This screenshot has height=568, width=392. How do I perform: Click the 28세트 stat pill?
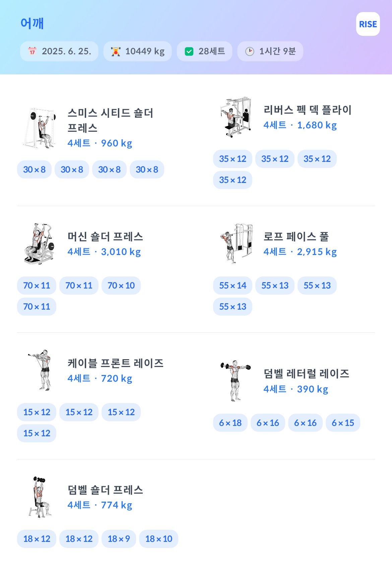(x=204, y=51)
